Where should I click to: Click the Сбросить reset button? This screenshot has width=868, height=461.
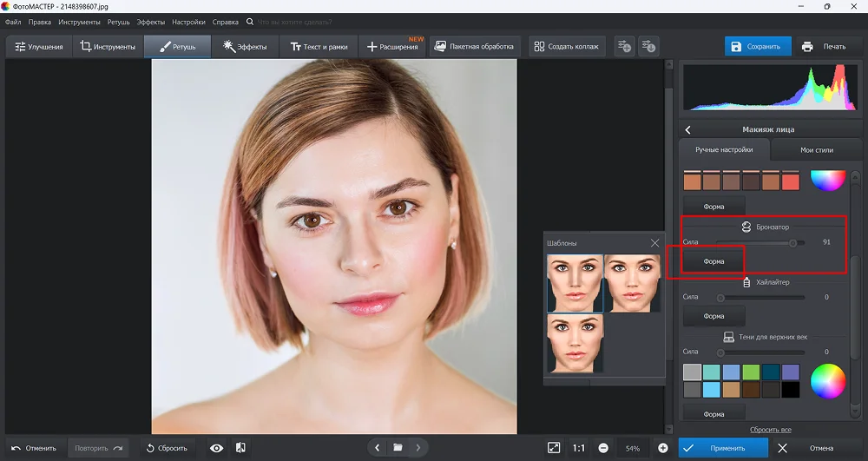(x=167, y=448)
